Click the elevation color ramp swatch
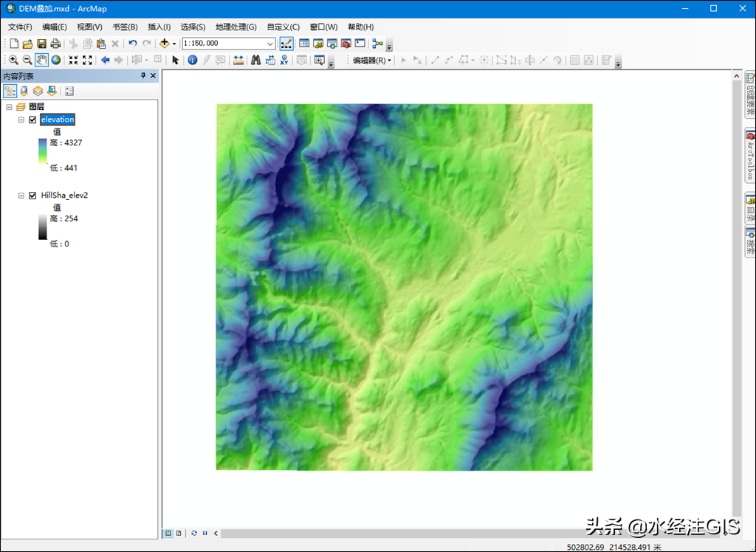This screenshot has height=552, width=756. coord(43,151)
